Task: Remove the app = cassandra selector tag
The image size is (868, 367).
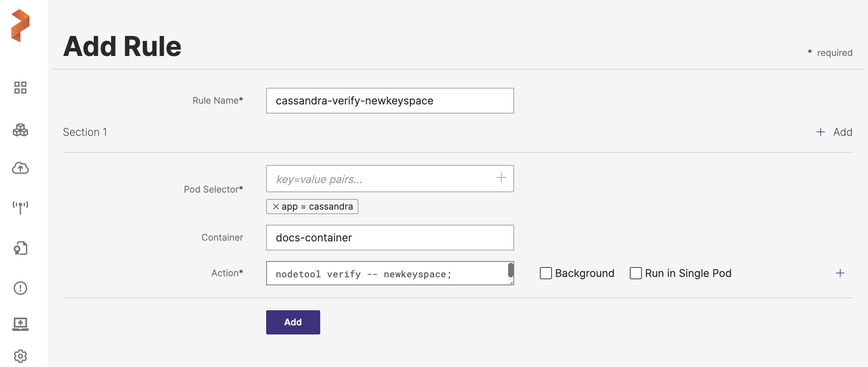Action: click(x=276, y=207)
